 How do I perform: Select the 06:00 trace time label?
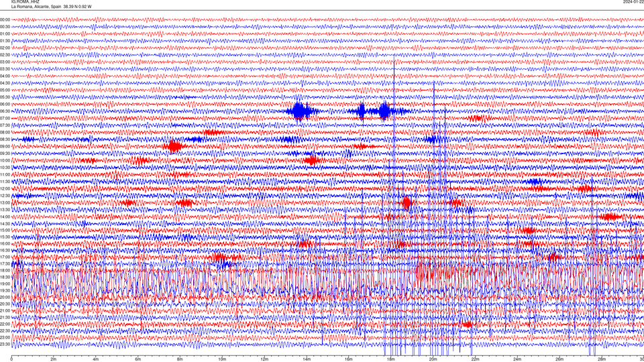pos(5,105)
